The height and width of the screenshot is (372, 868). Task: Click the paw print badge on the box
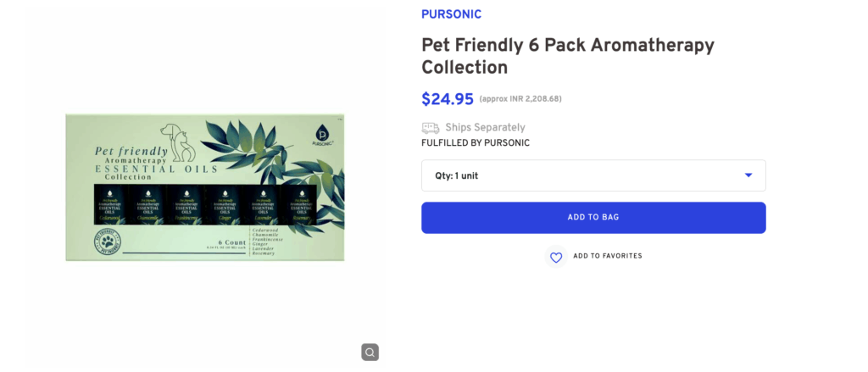coord(106,243)
